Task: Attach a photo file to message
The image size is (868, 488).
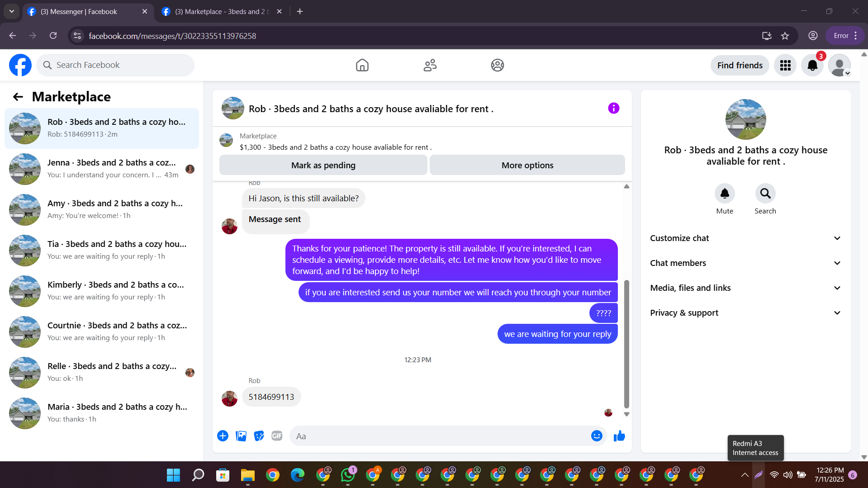Action: click(241, 436)
